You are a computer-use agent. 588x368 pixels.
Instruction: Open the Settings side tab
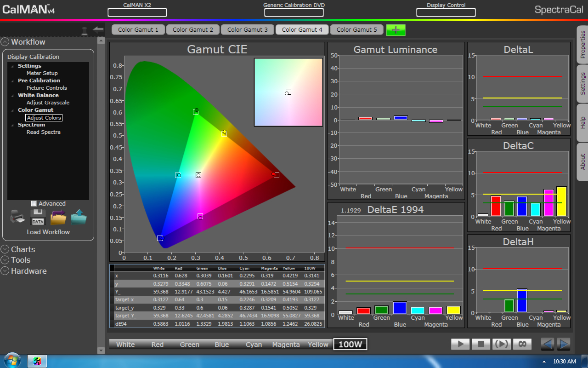[x=582, y=84]
